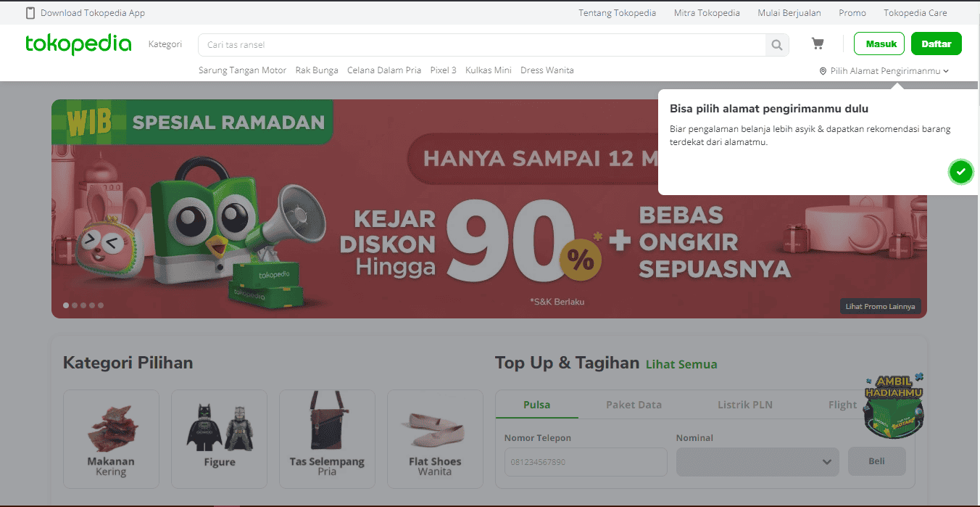
Task: Click the phone icon beside Download Tokopedia App
Action: point(30,13)
